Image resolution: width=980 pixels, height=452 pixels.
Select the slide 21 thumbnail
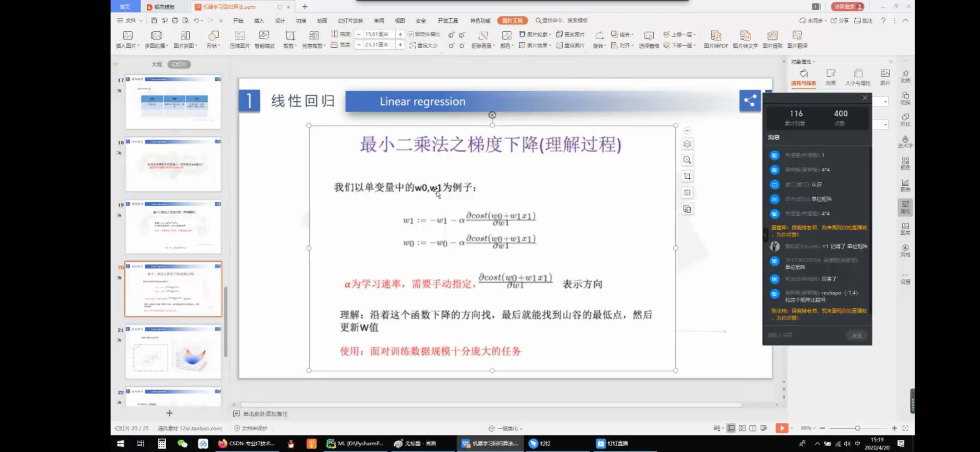(173, 352)
